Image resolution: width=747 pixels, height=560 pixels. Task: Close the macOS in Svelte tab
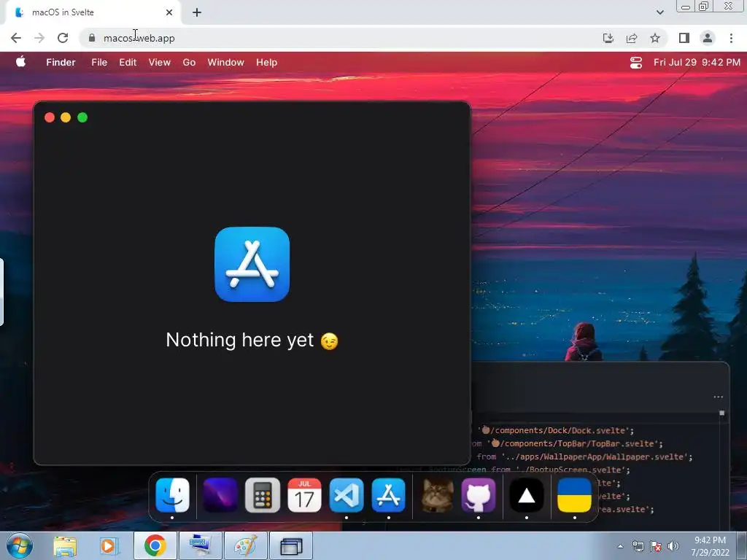pos(169,12)
